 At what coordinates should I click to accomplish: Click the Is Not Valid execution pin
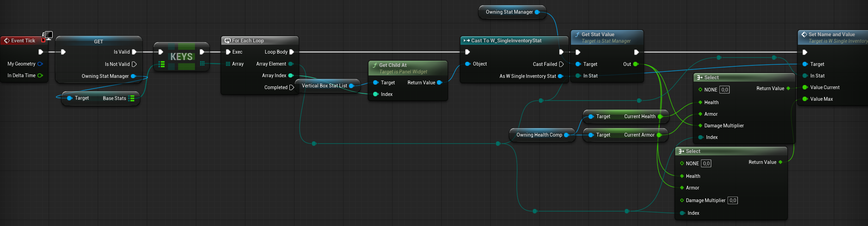pos(134,64)
